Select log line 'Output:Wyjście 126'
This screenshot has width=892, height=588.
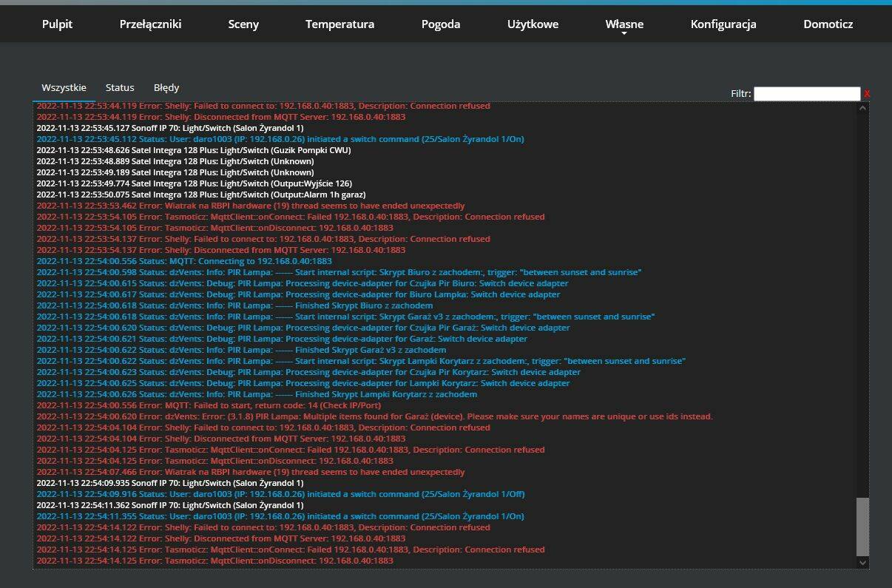[194, 183]
